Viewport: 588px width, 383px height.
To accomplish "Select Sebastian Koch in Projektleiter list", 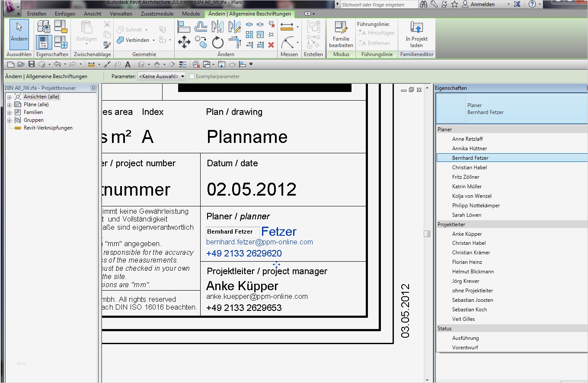I will click(470, 310).
